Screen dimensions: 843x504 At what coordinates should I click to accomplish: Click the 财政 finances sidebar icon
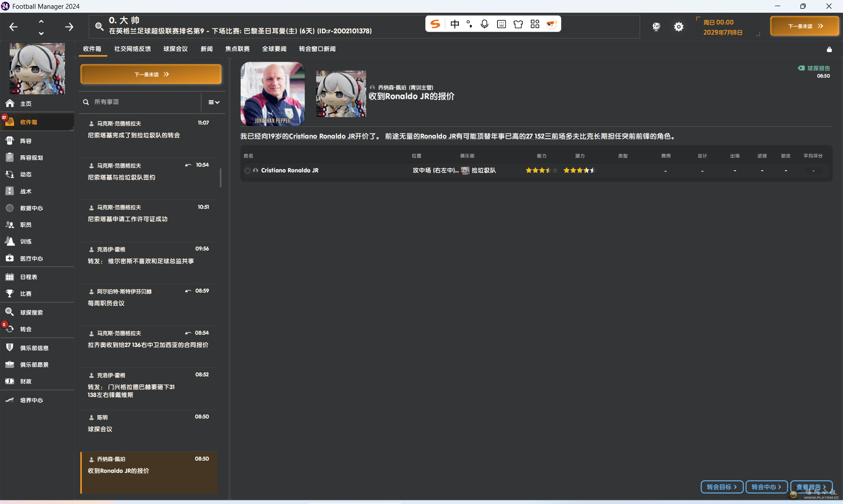click(10, 381)
